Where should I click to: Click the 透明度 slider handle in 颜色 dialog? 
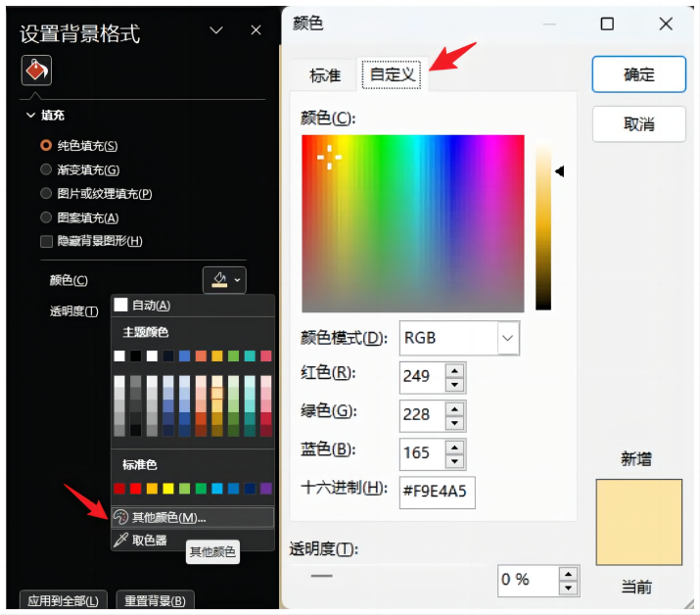[321, 576]
